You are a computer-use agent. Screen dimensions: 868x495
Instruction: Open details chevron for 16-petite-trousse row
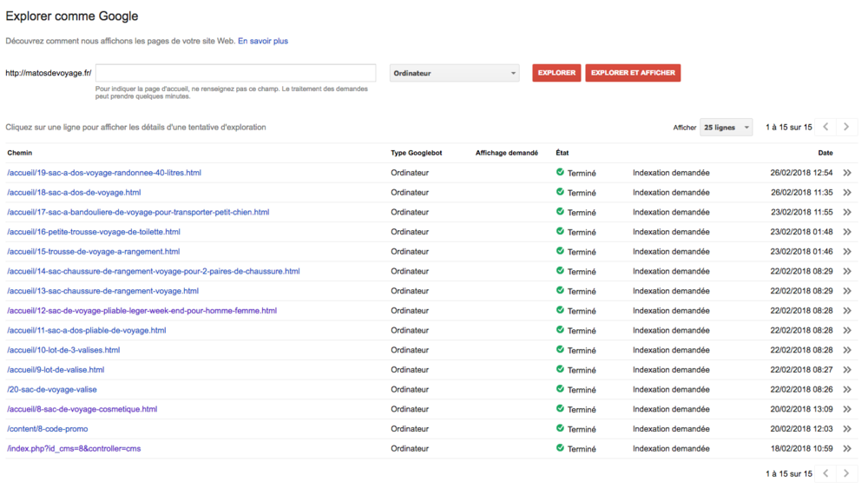tap(847, 232)
